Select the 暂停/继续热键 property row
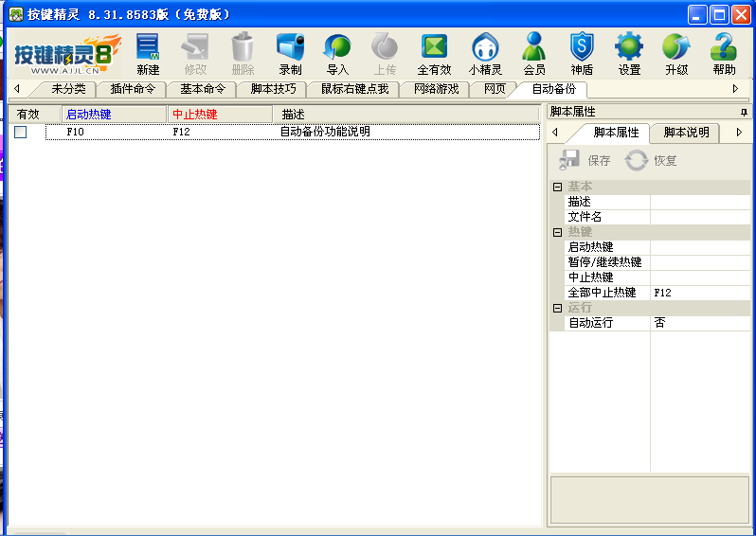Image resolution: width=756 pixels, height=536 pixels. coord(657,262)
